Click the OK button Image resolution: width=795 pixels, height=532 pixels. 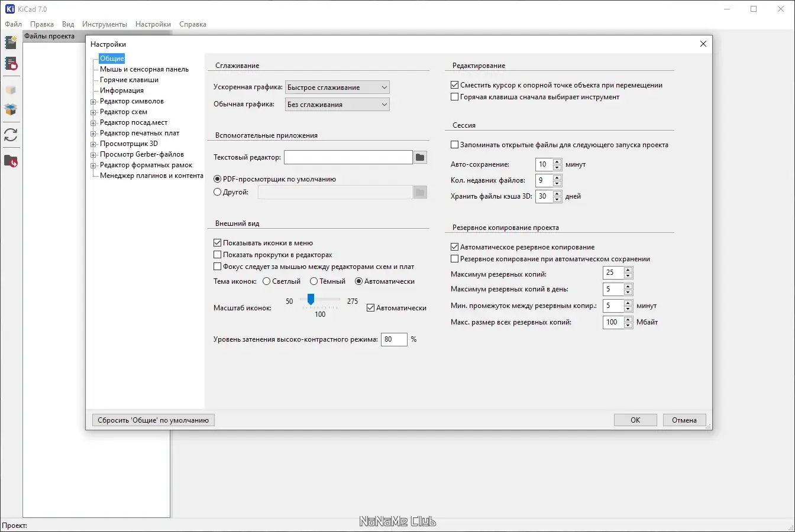pyautogui.click(x=635, y=420)
